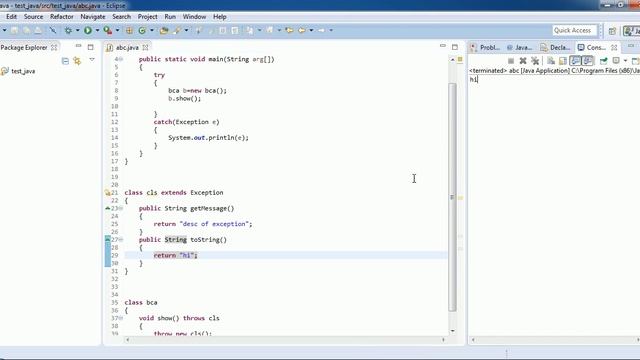Open the Navigate menu
This screenshot has height=360, width=640.
tap(93, 17)
